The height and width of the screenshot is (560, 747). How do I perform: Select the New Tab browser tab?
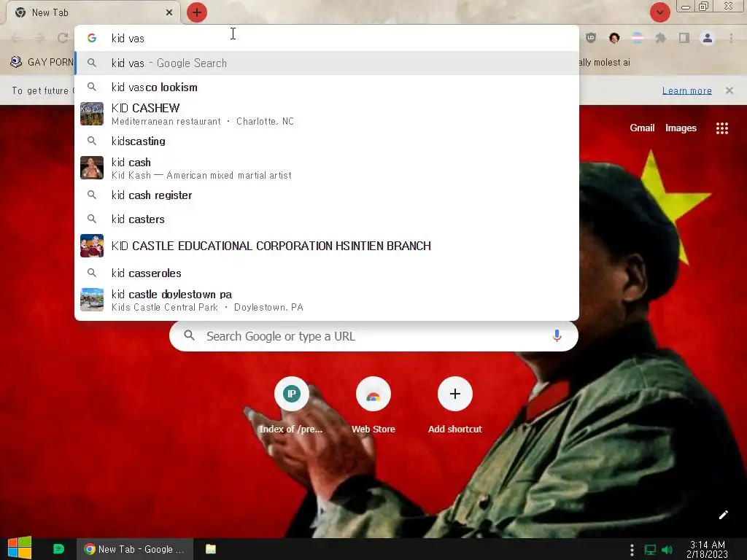[x=94, y=12]
